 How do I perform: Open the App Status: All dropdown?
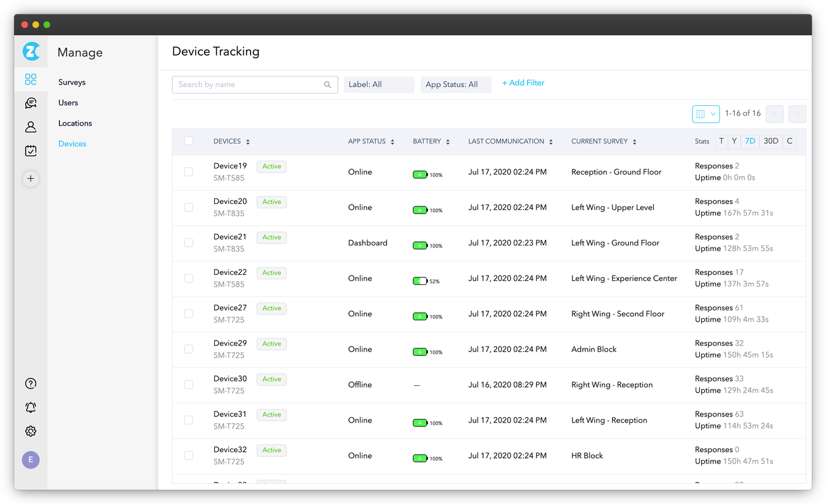[x=456, y=85]
